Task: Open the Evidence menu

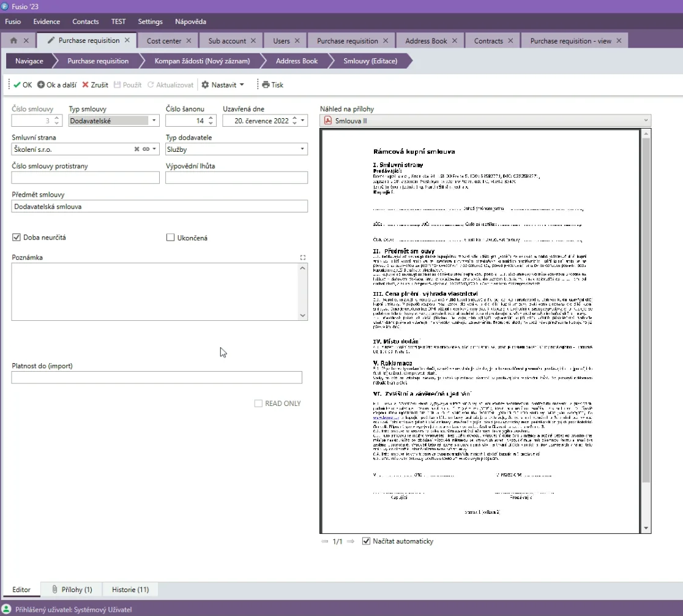Action: click(47, 21)
